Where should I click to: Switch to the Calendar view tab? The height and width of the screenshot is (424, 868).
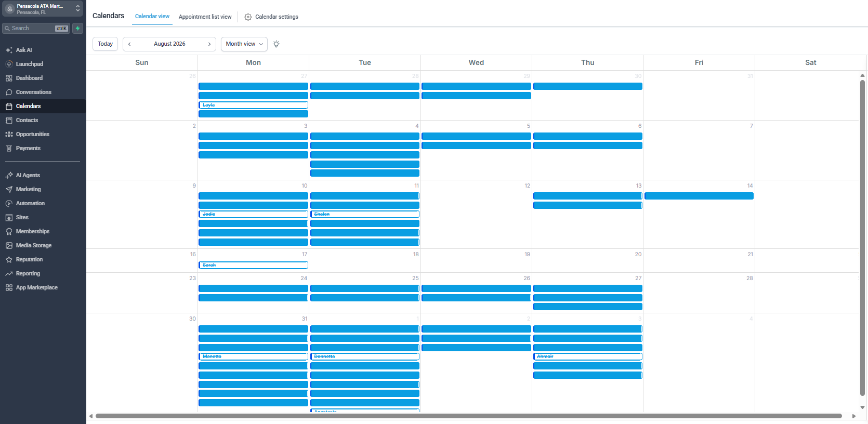tap(152, 17)
